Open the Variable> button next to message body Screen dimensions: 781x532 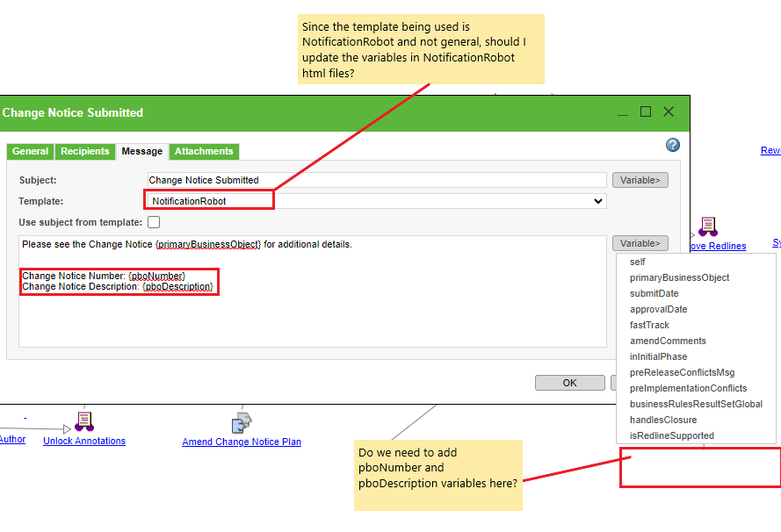click(640, 243)
